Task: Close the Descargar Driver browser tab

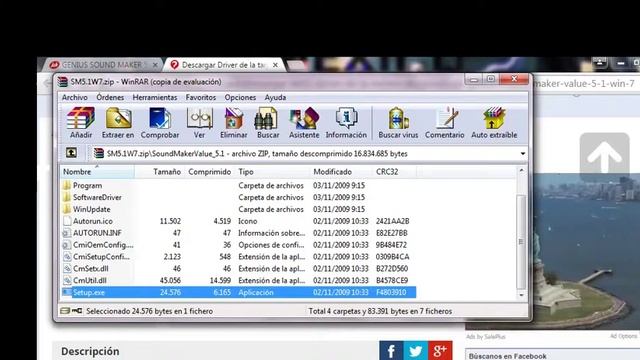Action: [276, 65]
